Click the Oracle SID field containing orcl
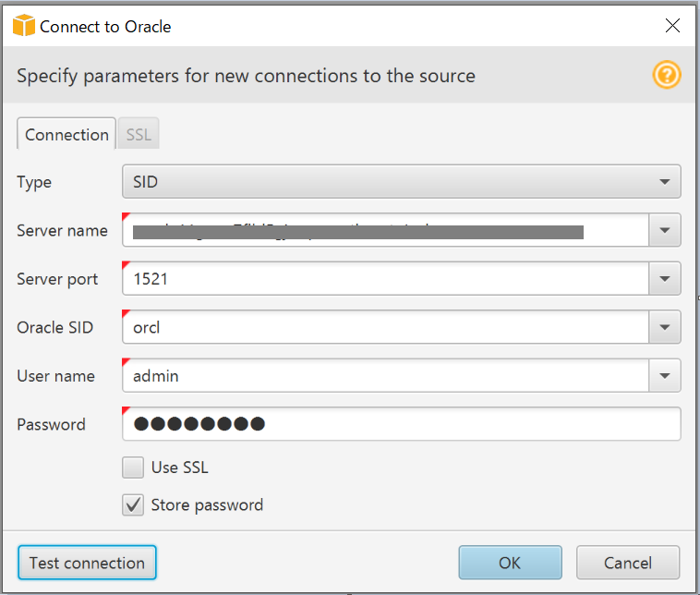This screenshot has width=700, height=595. point(385,327)
